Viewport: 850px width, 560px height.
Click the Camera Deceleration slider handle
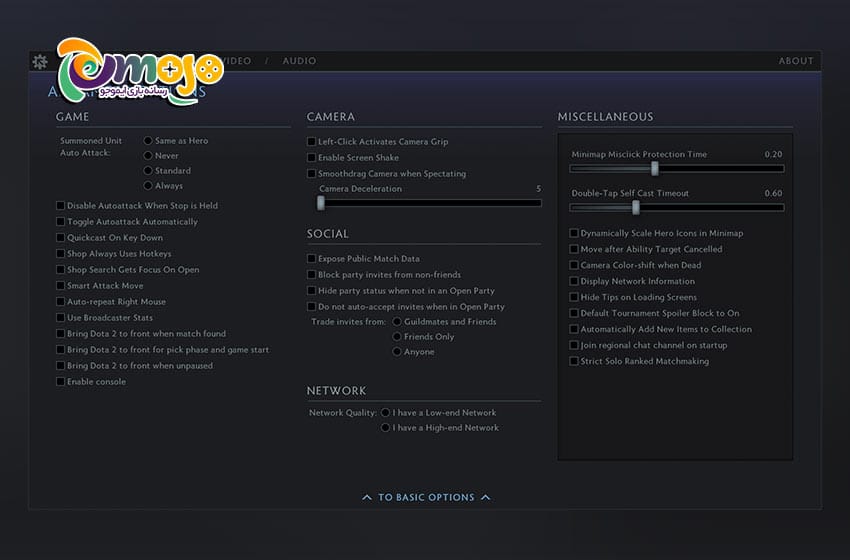click(x=321, y=203)
